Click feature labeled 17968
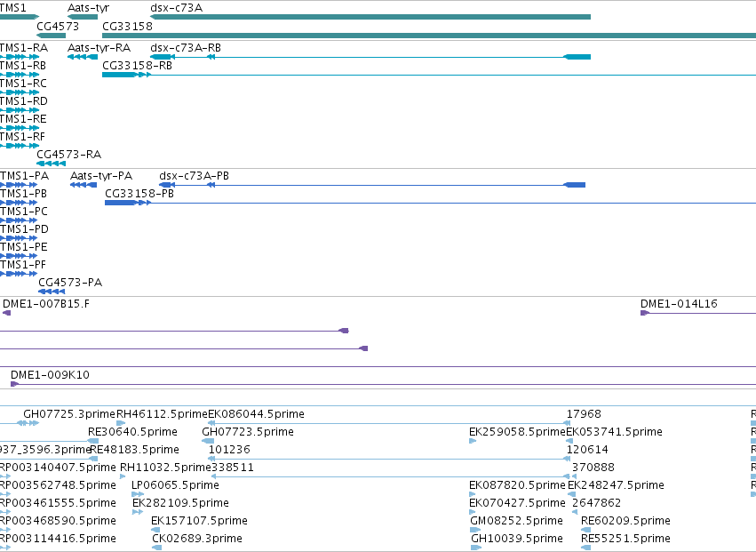The height and width of the screenshot is (552, 756). (584, 414)
